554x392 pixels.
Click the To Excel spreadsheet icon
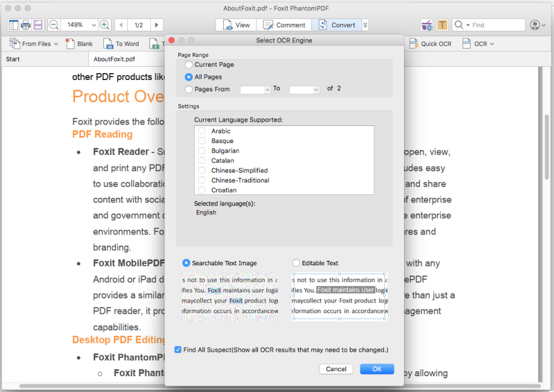click(x=154, y=43)
